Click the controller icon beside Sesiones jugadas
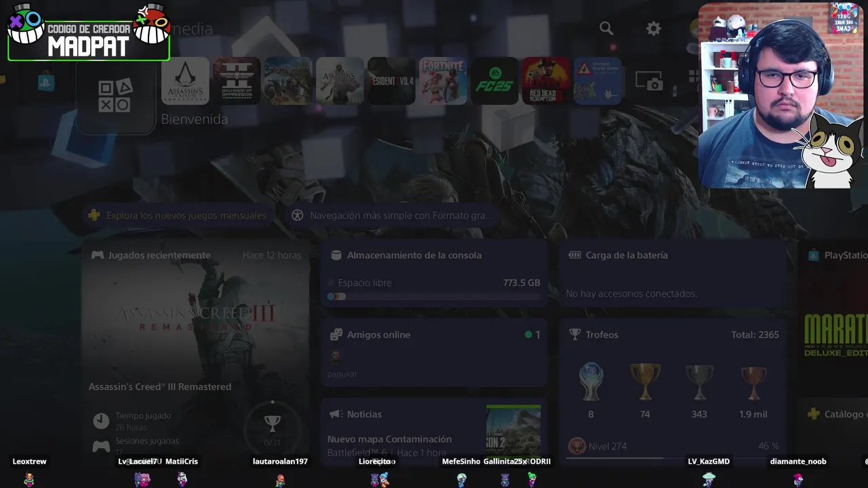The image size is (868, 488). point(101,447)
